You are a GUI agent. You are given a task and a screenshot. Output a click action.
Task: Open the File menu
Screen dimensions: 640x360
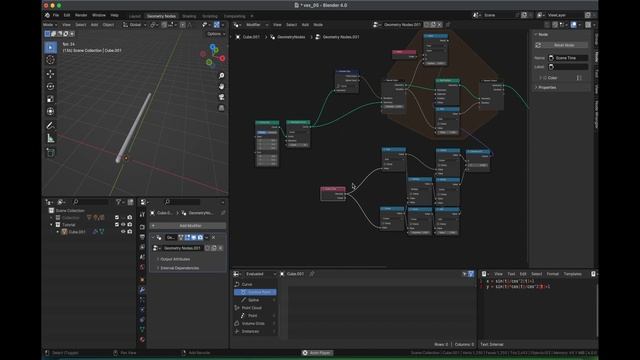coord(56,15)
